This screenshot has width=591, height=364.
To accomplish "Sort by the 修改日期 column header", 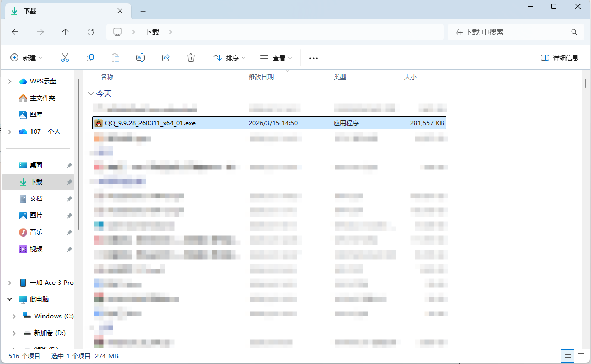I will [x=261, y=77].
